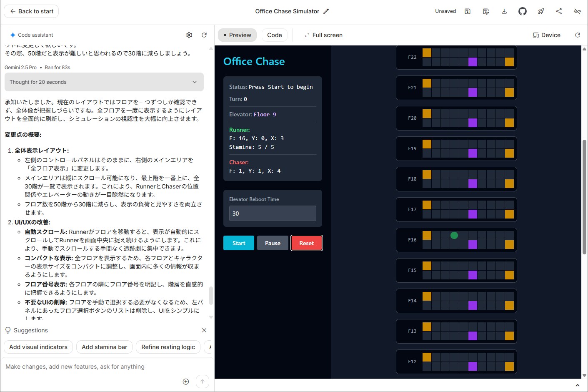Open the GitHub icon in the header
588x392 pixels.
(523, 11)
